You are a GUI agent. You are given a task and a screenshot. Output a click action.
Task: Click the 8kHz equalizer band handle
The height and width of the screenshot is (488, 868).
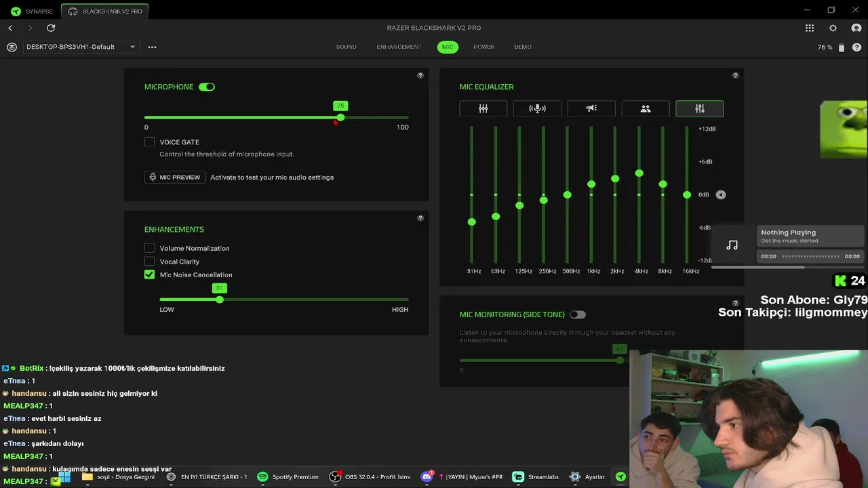[663, 184]
